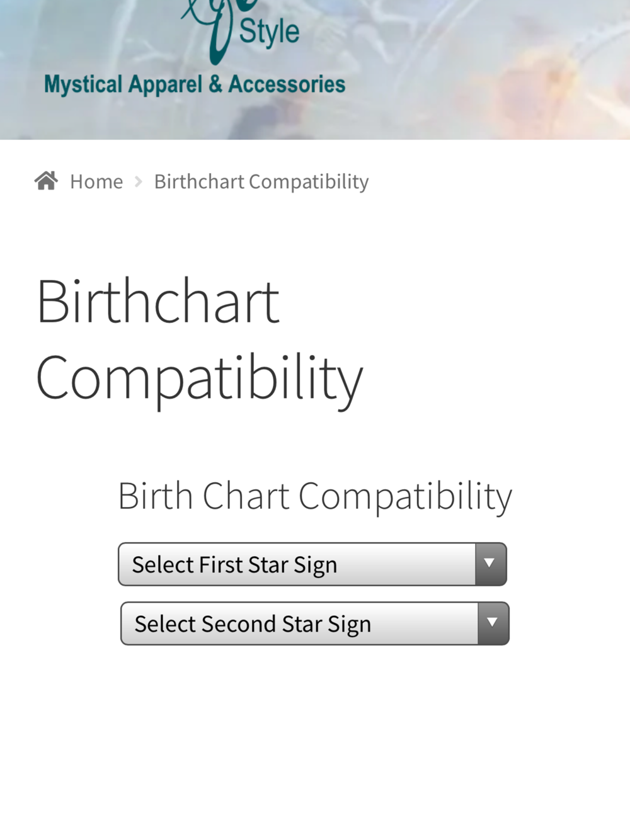Click the Style logo text
Screen dimensions: 630x840
point(269,33)
